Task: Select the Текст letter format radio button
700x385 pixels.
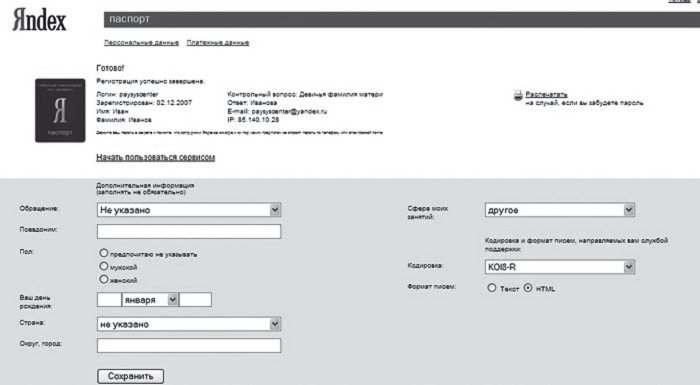Action: [492, 288]
